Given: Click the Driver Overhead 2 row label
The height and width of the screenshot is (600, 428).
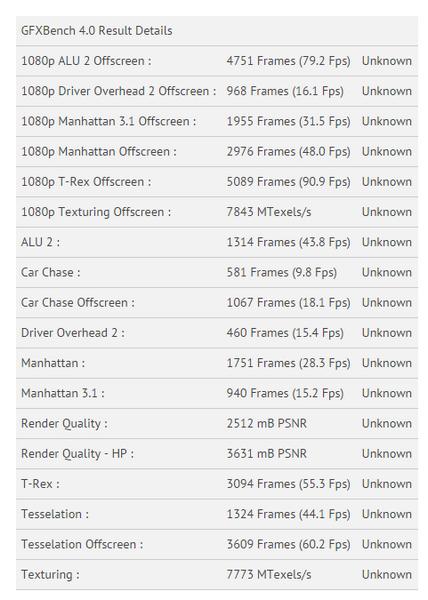Looking at the screenshot, I should coord(73,333).
